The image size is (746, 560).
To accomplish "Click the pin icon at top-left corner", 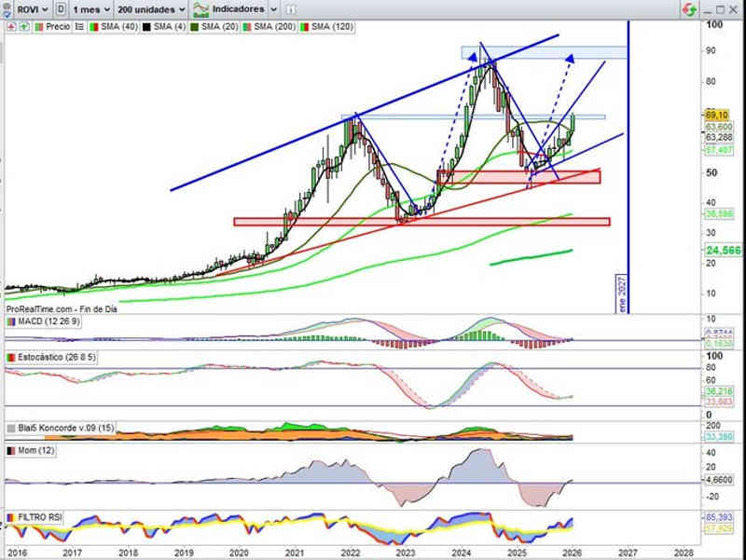I will 7,9.
